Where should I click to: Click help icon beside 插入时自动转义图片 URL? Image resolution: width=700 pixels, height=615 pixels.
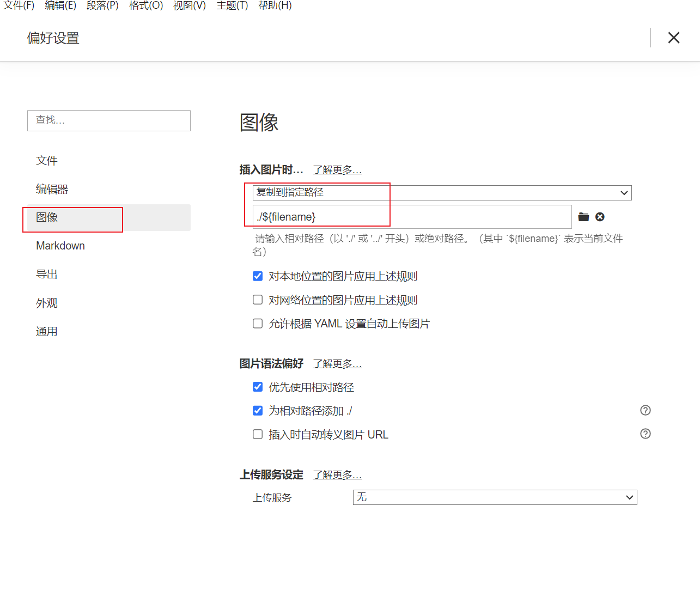[x=646, y=434]
